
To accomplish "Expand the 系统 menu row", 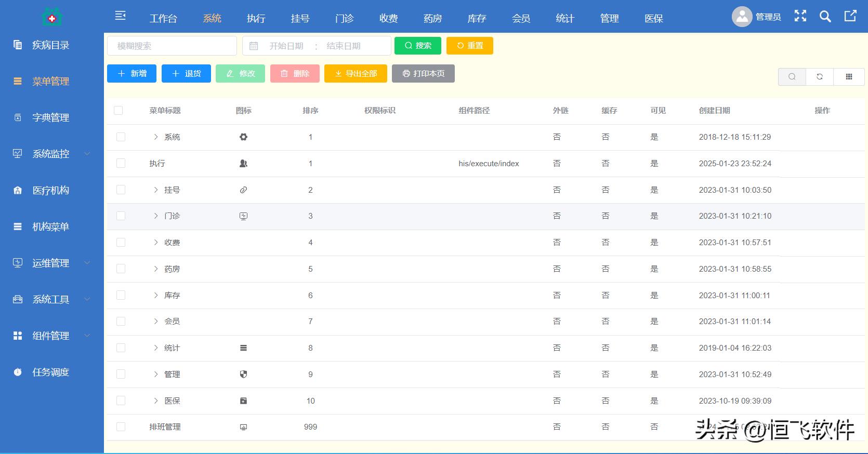I will coord(155,137).
